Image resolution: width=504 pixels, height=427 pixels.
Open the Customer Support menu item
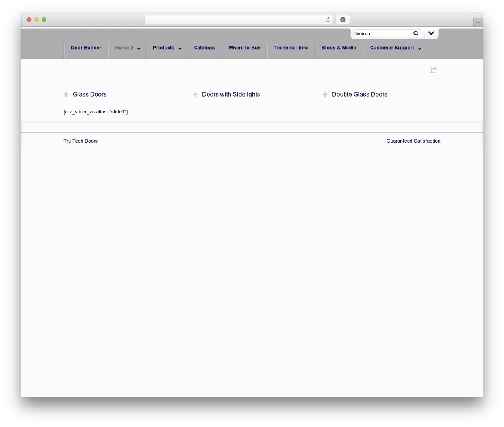392,48
